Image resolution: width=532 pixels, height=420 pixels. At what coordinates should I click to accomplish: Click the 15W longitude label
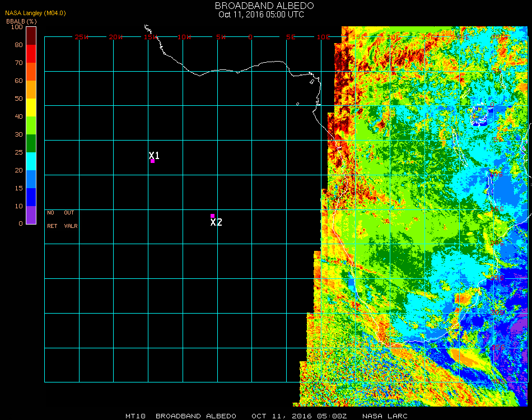(x=151, y=37)
